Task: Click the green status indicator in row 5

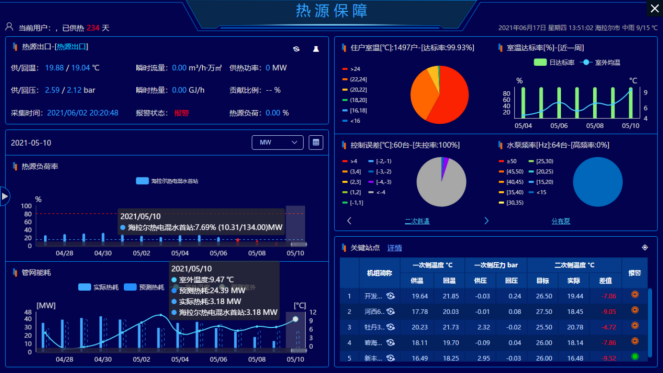Action: 635,357
